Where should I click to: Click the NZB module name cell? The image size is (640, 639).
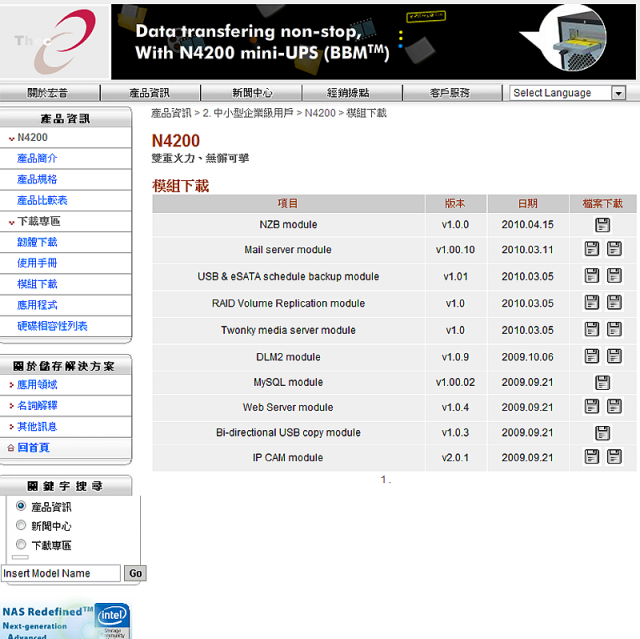click(288, 224)
